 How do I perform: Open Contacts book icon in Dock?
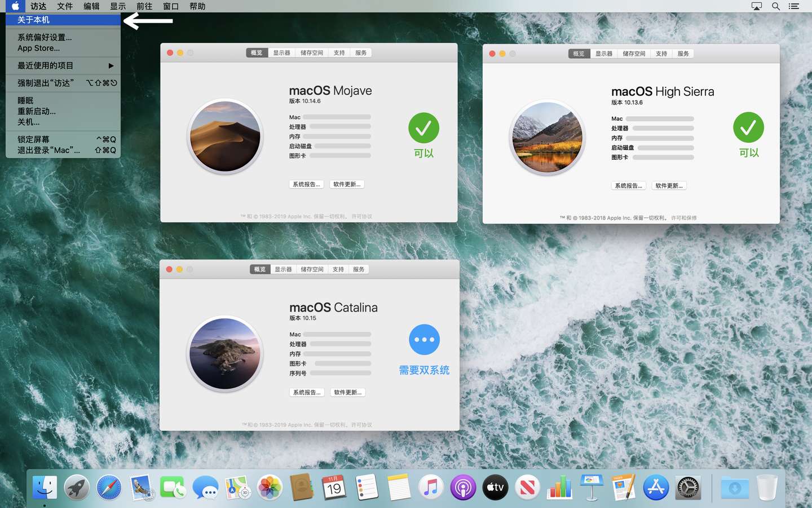tap(302, 487)
